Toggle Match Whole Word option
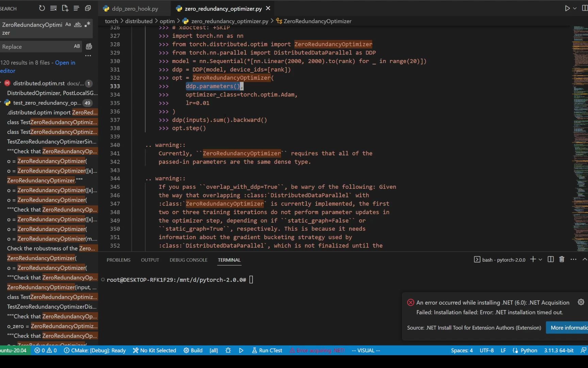The width and height of the screenshot is (588, 368). tap(78, 25)
